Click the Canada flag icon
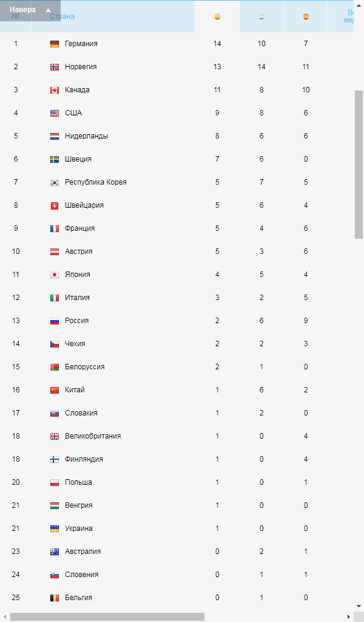Image resolution: width=364 pixels, height=622 pixels. pos(55,90)
